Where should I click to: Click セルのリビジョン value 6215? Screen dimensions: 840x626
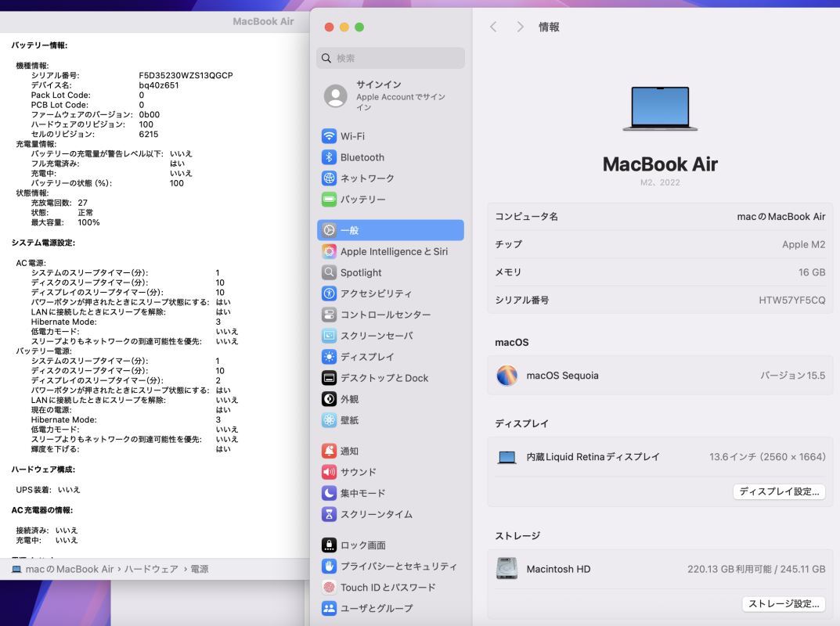point(149,135)
